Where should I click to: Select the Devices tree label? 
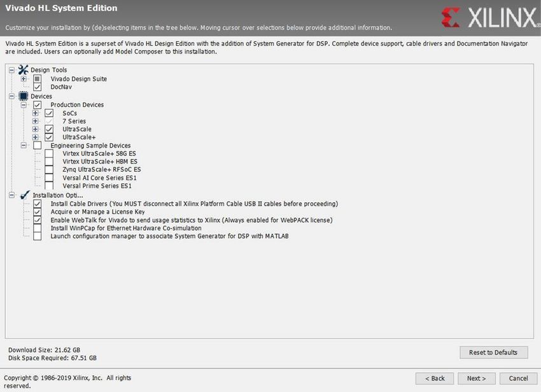click(x=41, y=96)
